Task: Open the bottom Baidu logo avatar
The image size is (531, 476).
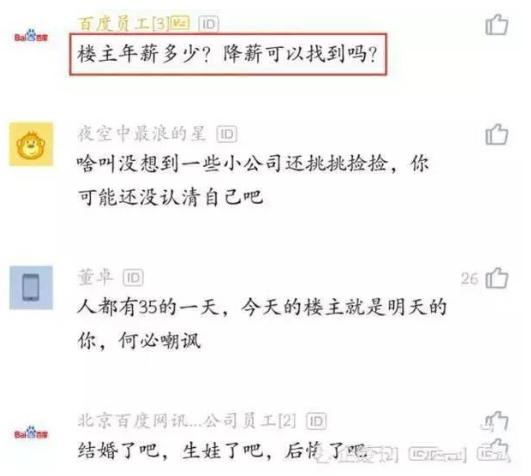Action: tap(31, 433)
